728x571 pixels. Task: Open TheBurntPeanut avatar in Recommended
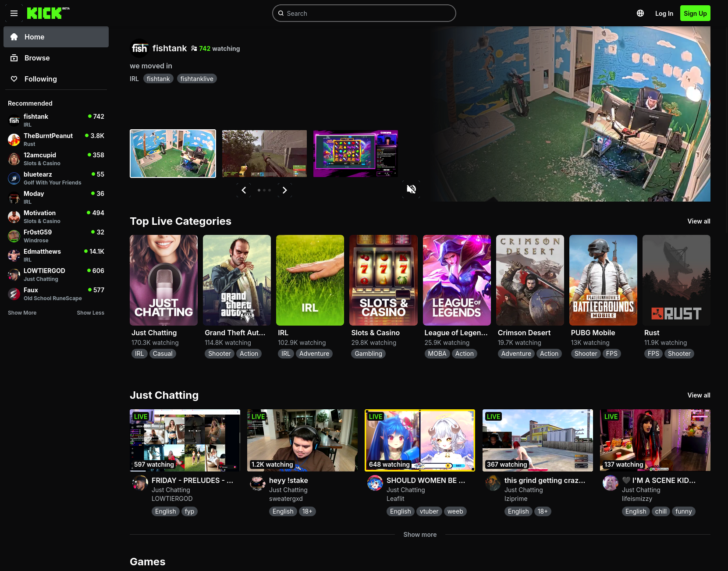[14, 140]
